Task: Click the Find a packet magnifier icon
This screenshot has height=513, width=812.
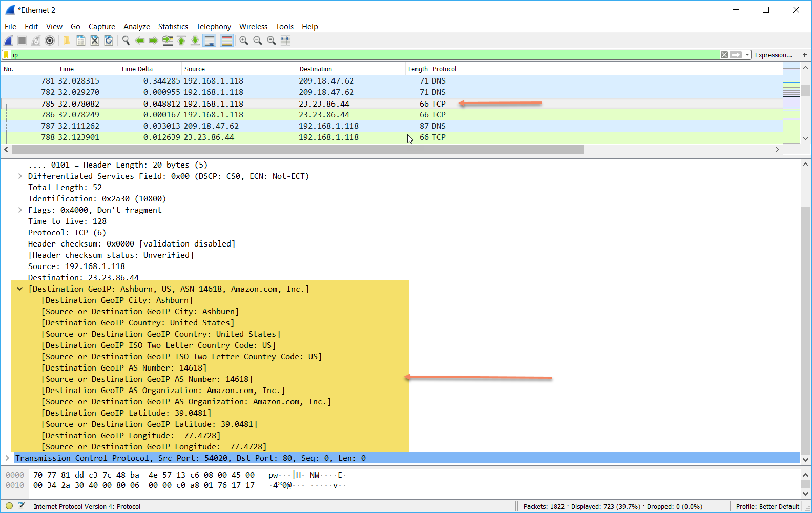Action: pyautogui.click(x=126, y=40)
